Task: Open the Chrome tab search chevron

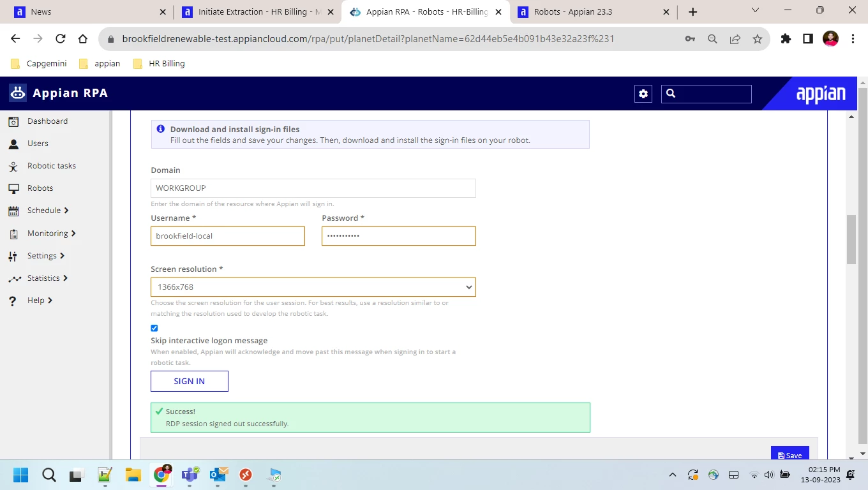Action: point(756,11)
